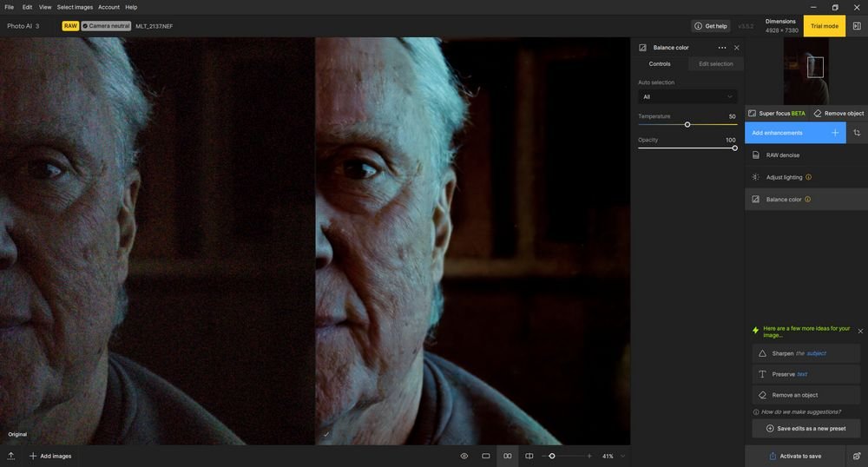Select split slider comparison view
Image resolution: width=868 pixels, height=467 pixels.
click(529, 456)
